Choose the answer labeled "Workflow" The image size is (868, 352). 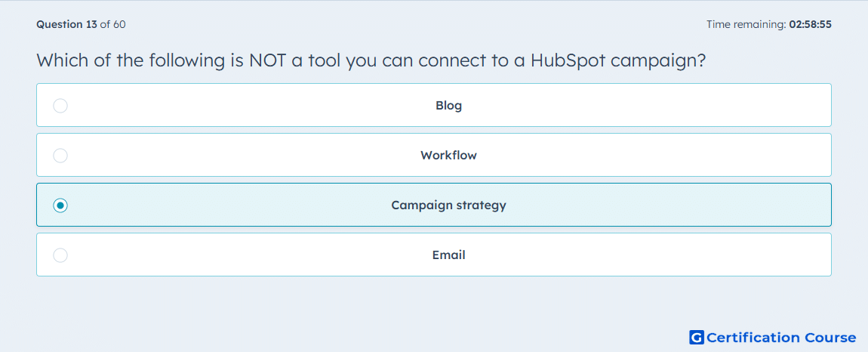point(448,155)
